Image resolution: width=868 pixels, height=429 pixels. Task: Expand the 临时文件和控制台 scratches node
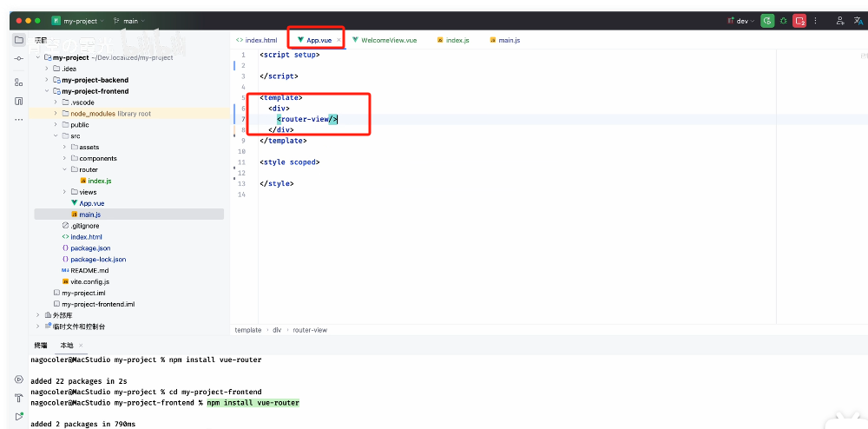point(37,327)
